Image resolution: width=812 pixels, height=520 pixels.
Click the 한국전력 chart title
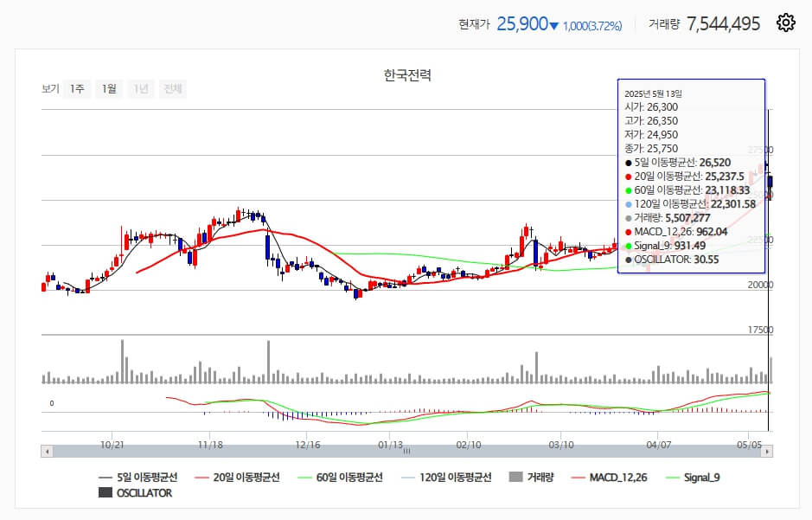407,75
